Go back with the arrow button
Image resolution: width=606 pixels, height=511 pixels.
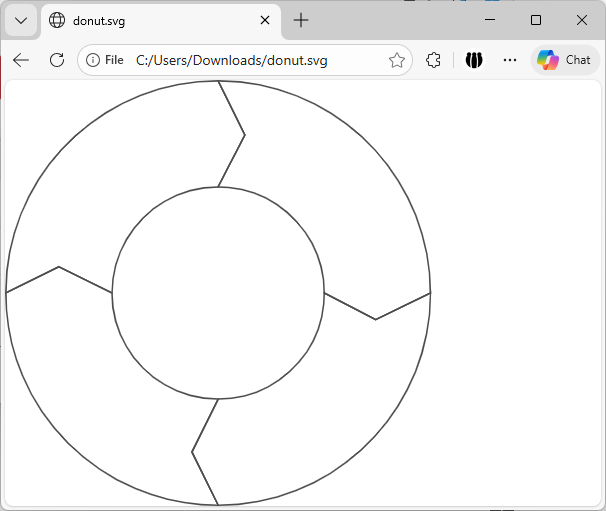tap(21, 60)
